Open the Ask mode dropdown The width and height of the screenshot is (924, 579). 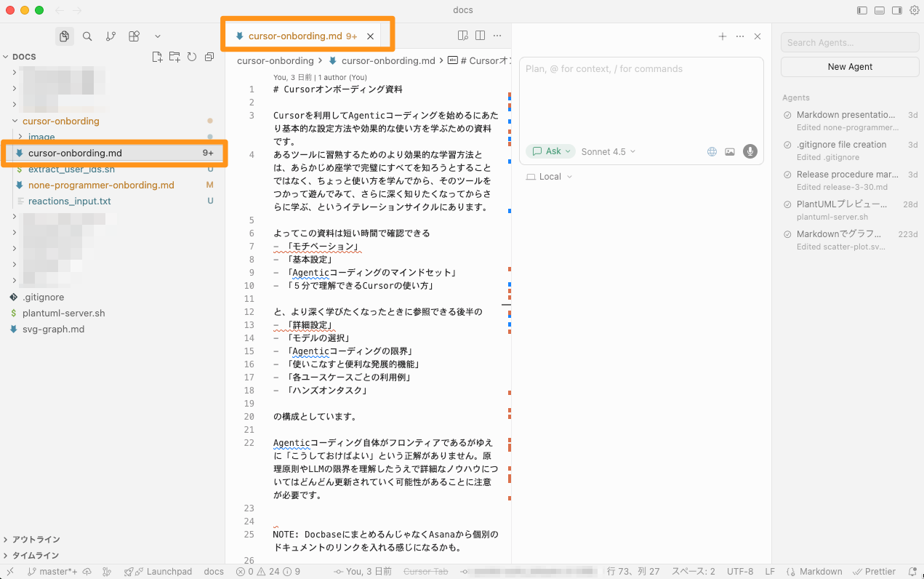(x=551, y=151)
